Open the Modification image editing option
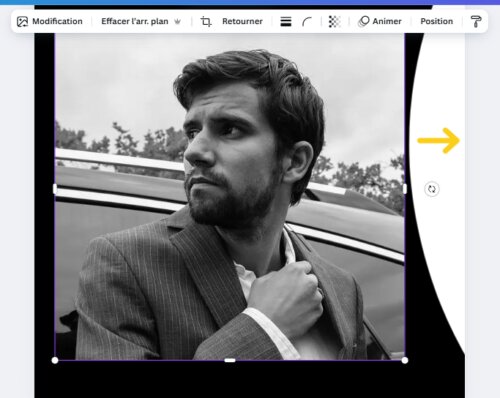Screen dimensions: 500x398 point(50,21)
